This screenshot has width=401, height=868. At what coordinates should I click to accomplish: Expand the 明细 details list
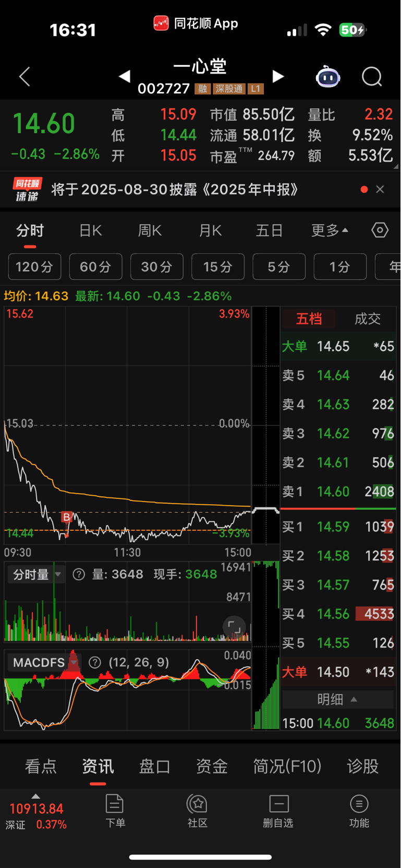338,699
